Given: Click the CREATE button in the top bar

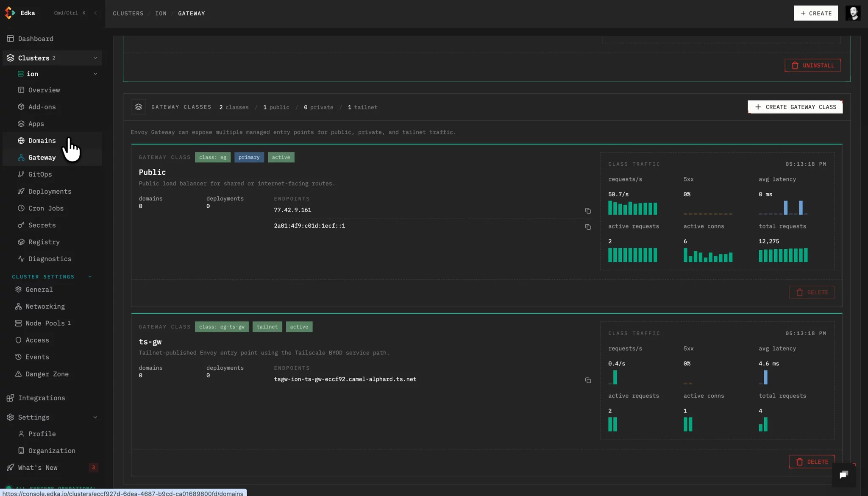Looking at the screenshot, I should (x=815, y=13).
